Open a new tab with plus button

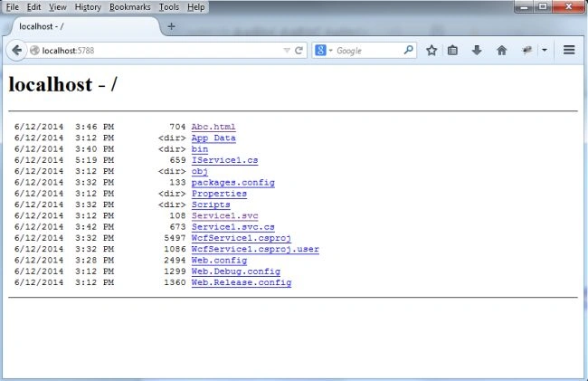coord(171,26)
